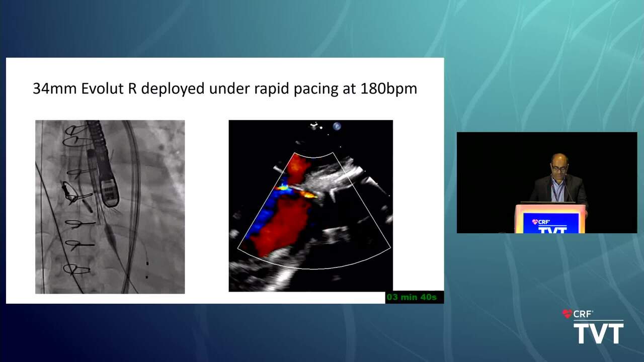
Task: Click the speaker video feed
Action: [547, 183]
